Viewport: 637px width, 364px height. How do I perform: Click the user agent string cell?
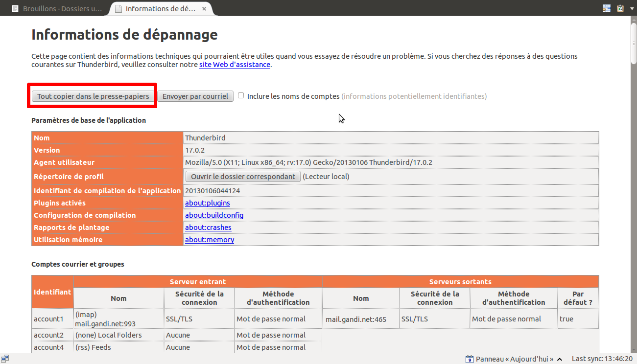point(391,162)
